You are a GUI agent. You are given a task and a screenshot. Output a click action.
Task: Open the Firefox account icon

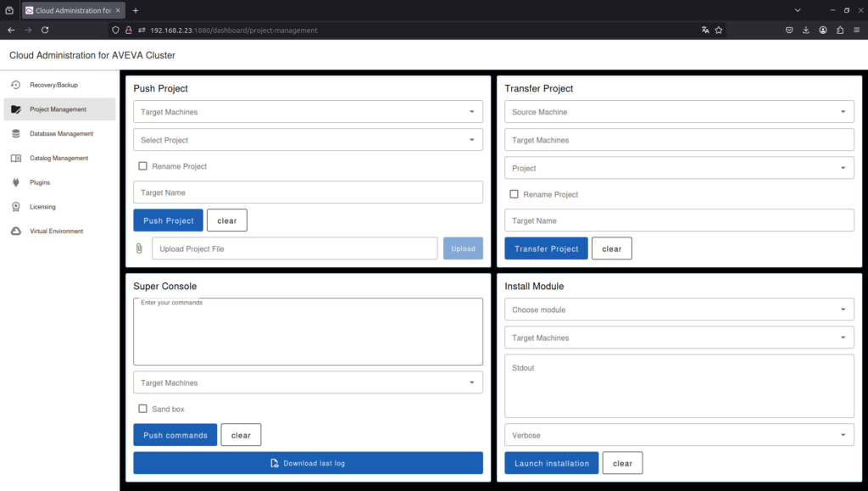point(823,30)
